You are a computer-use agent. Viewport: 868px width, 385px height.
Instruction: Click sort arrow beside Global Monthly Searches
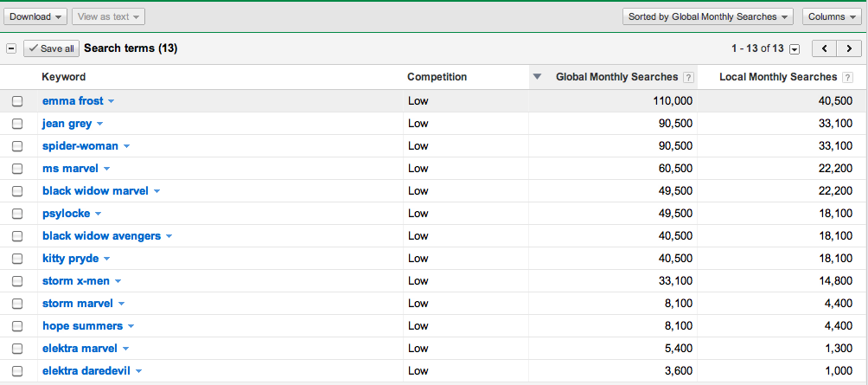point(536,77)
